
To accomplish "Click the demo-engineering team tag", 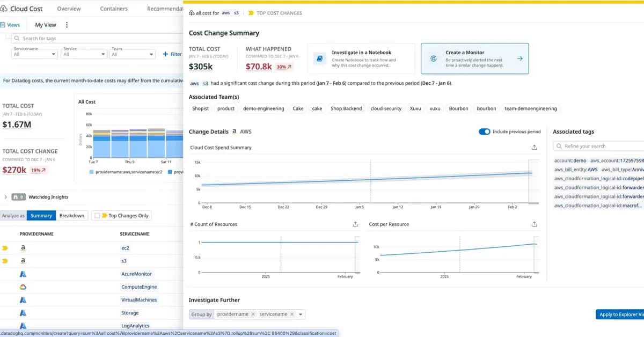I will click(x=264, y=108).
